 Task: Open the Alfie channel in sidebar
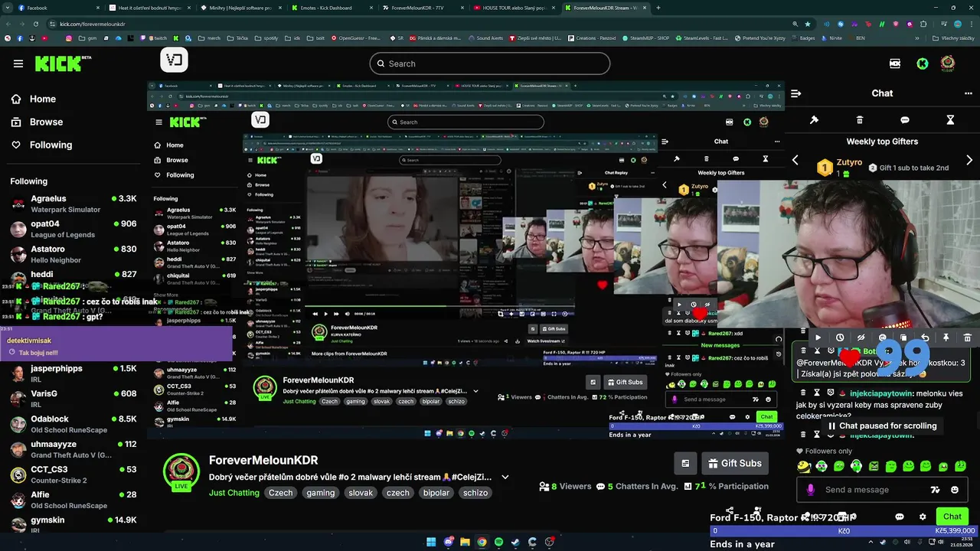[x=73, y=500]
